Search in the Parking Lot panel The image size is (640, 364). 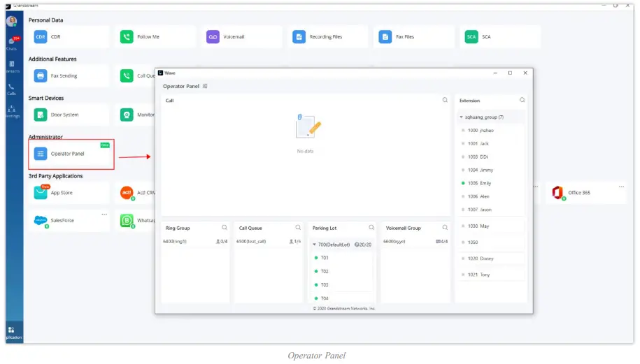coord(371,228)
